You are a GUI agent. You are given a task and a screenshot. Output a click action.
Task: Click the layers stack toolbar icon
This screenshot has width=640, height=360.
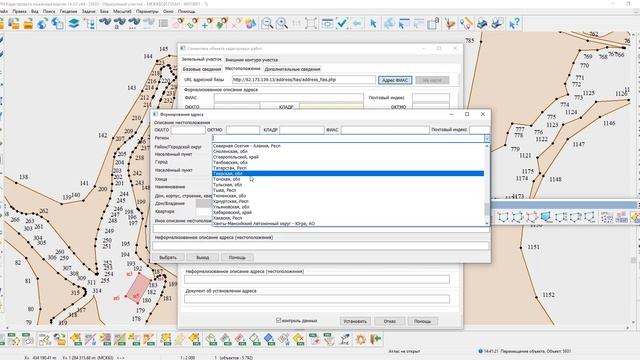coord(74,23)
